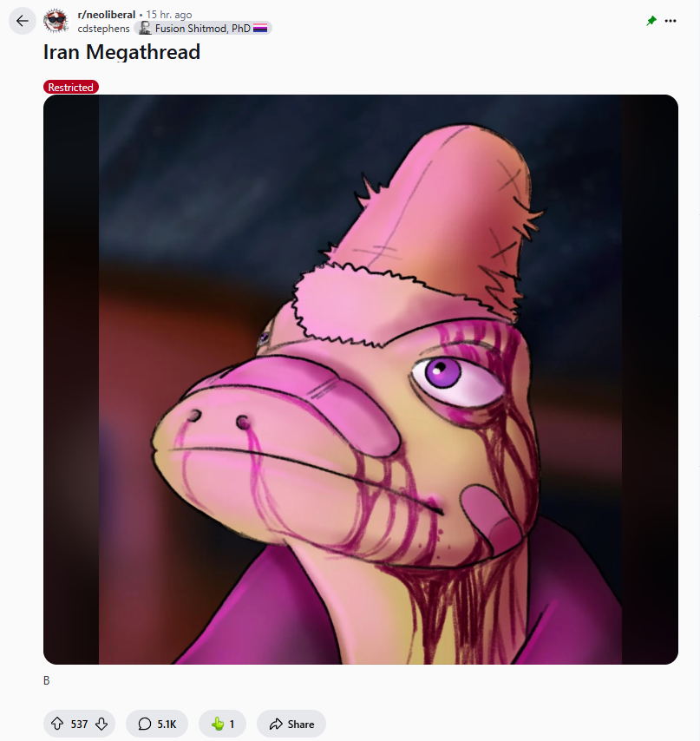Open the pink creature post image
700x741 pixels.
pos(360,379)
